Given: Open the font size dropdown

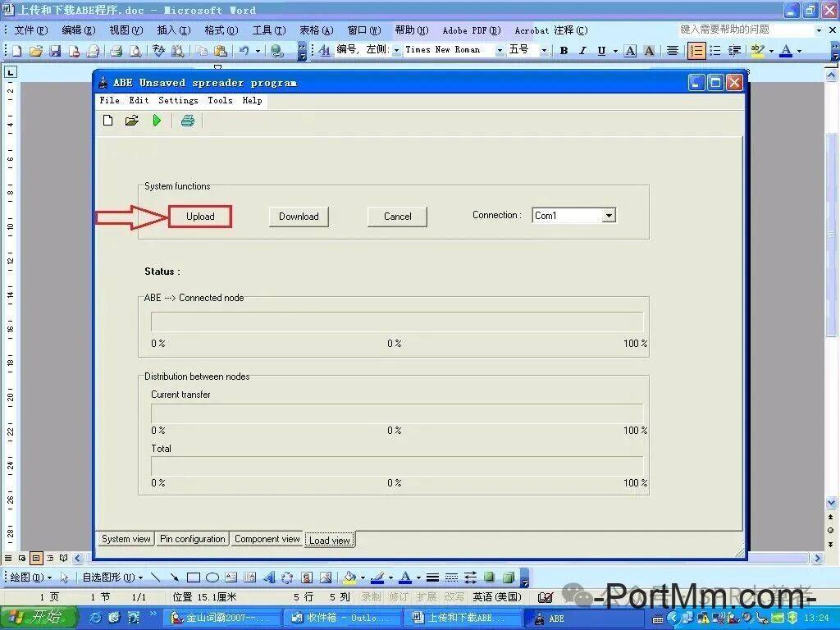Looking at the screenshot, I should tap(543, 50).
